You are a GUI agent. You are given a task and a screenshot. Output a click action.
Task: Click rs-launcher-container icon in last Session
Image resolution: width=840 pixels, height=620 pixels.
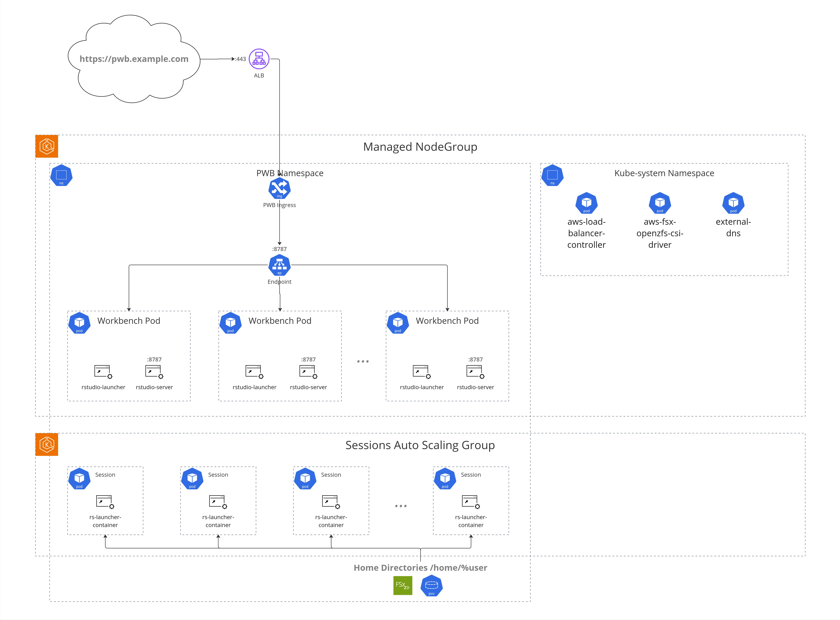coord(471,502)
